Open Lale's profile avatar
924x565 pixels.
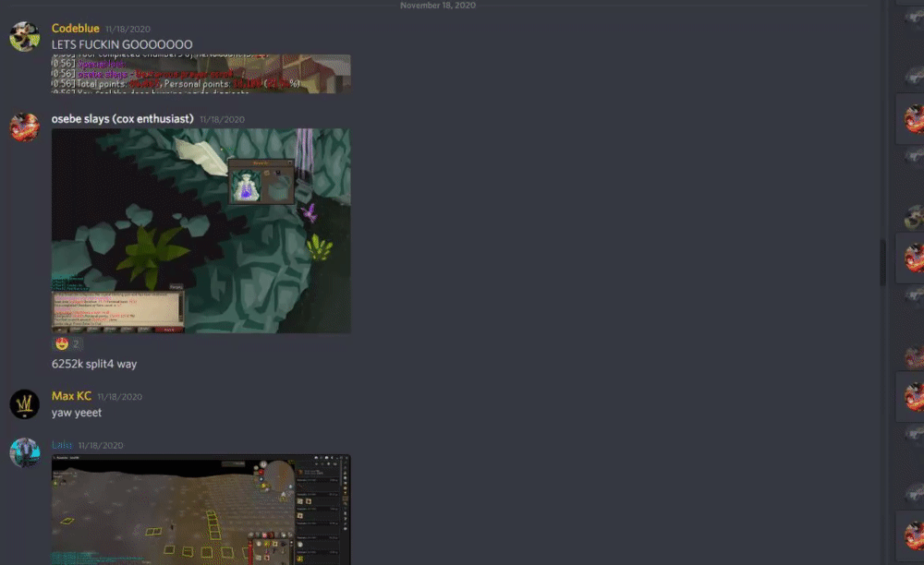click(x=24, y=452)
